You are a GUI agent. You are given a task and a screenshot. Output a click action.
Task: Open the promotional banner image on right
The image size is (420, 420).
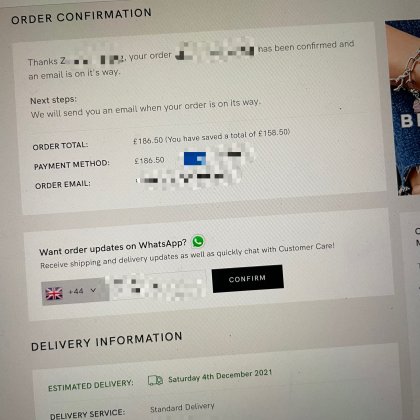(x=403, y=107)
